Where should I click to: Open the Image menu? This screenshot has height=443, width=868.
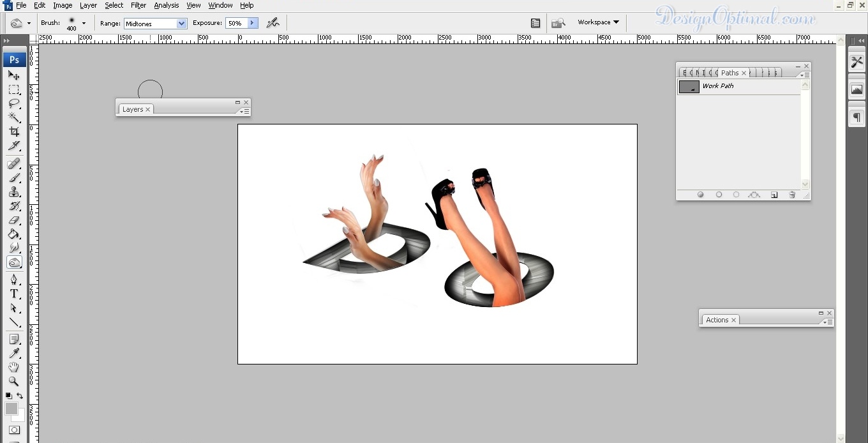(x=63, y=5)
